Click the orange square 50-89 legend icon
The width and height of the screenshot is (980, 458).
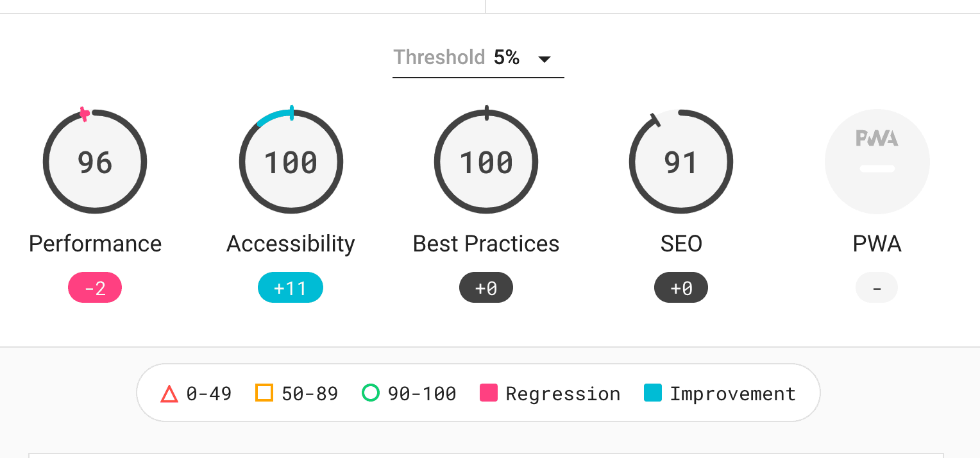[x=264, y=393]
